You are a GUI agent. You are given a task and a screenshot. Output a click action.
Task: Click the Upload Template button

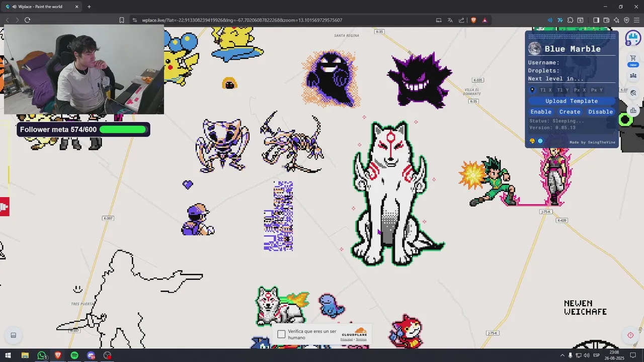point(572,101)
